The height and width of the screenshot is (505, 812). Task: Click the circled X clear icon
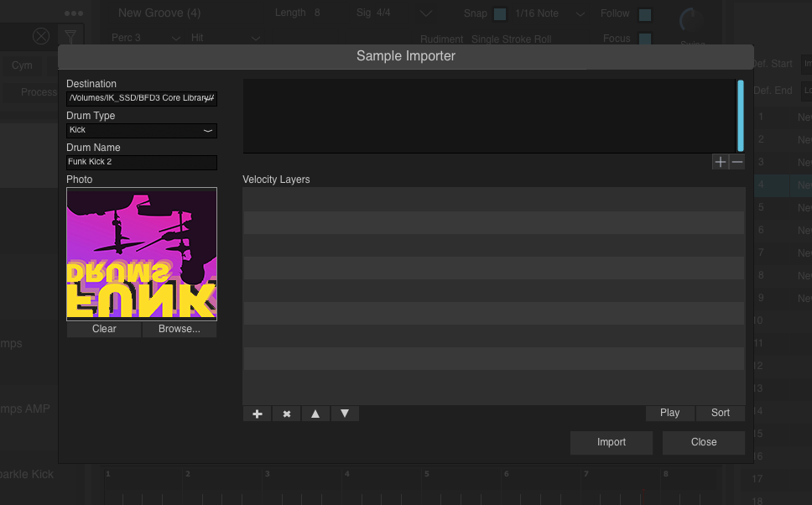point(41,36)
